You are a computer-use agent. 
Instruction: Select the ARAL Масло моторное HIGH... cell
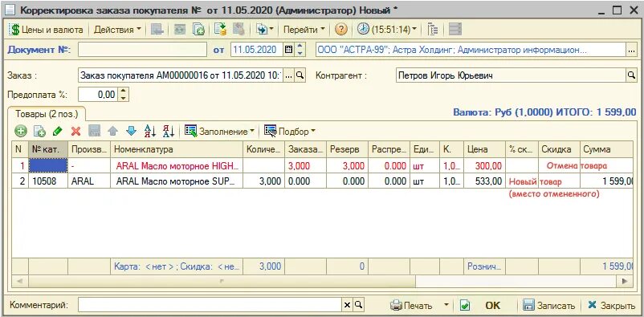[177, 166]
